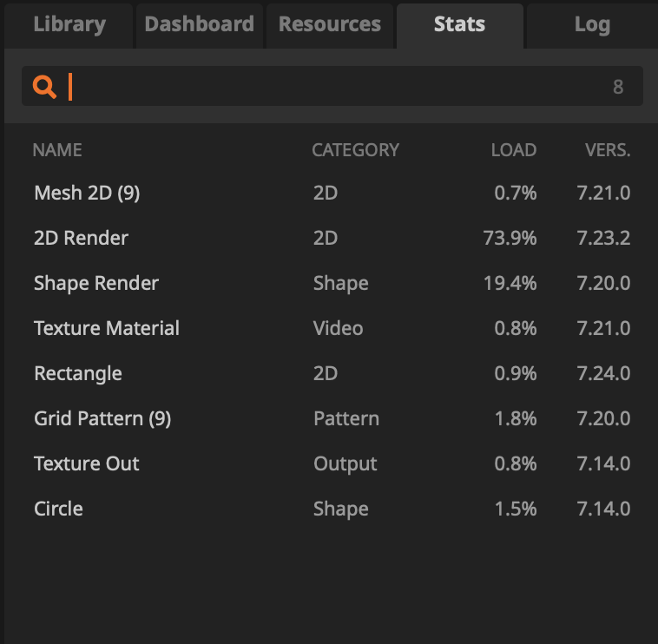
Task: Switch to the Library tab
Action: pos(69,24)
